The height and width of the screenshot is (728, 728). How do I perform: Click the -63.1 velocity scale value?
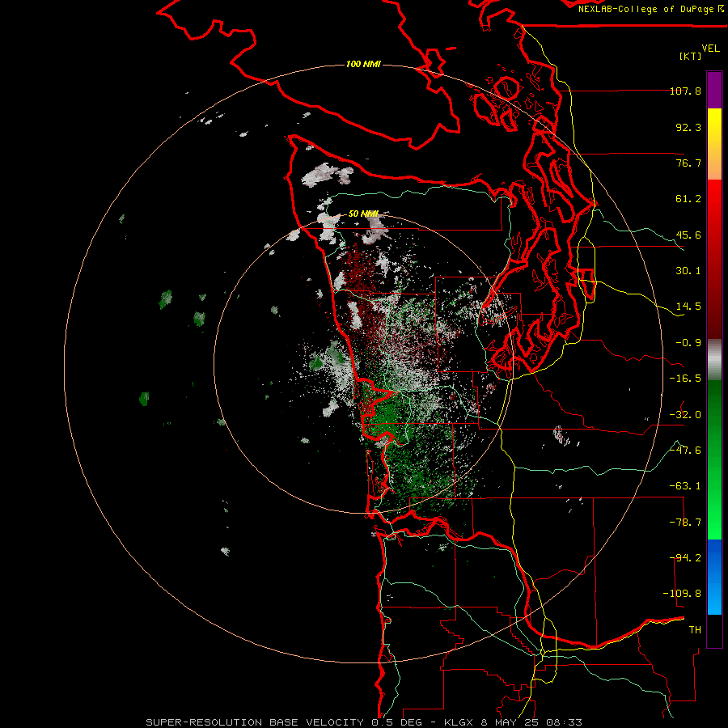point(685,486)
